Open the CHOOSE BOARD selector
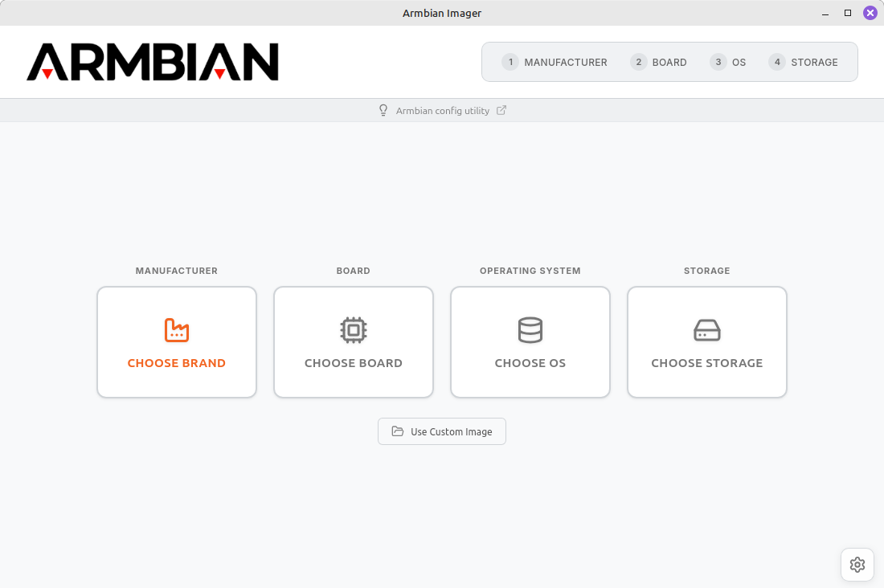Image resolution: width=884 pixels, height=588 pixels. 354,342
